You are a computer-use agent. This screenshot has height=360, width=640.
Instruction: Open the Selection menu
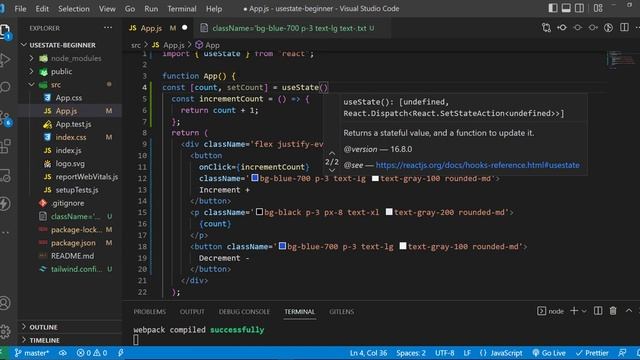(x=73, y=9)
